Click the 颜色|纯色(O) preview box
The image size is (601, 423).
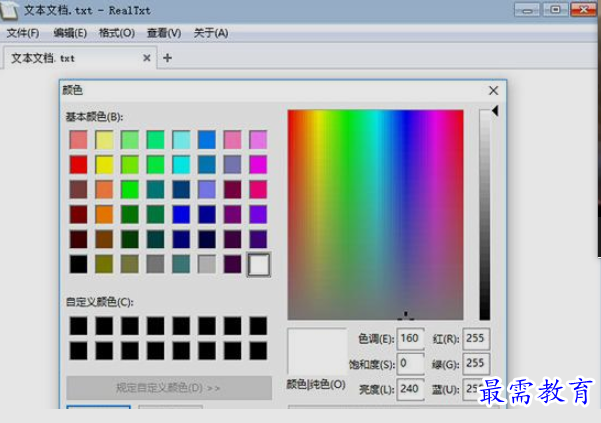pos(317,352)
